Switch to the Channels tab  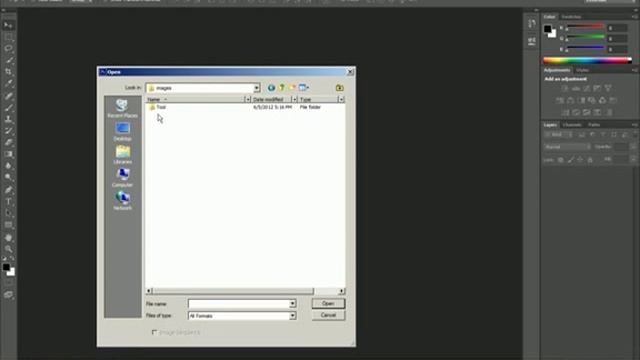572,125
